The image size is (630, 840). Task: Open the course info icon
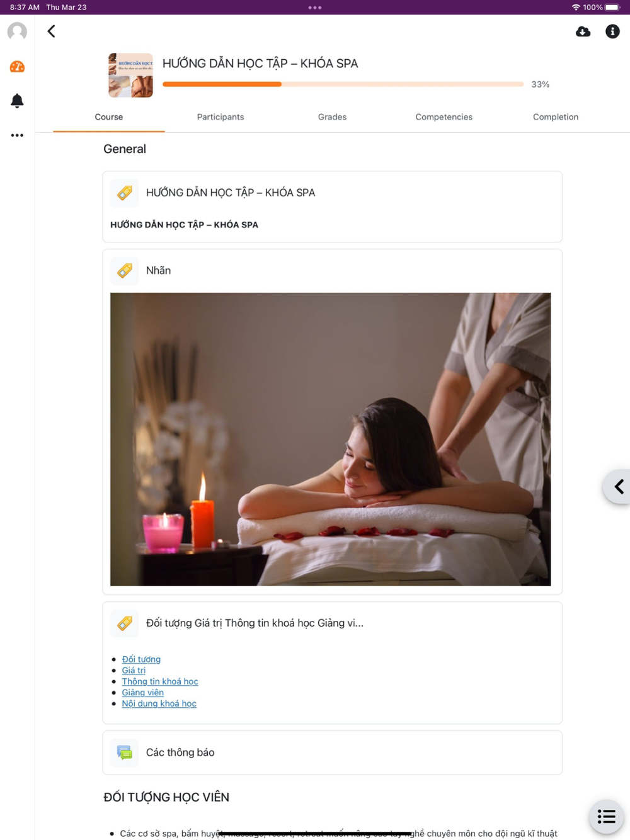[x=612, y=31]
